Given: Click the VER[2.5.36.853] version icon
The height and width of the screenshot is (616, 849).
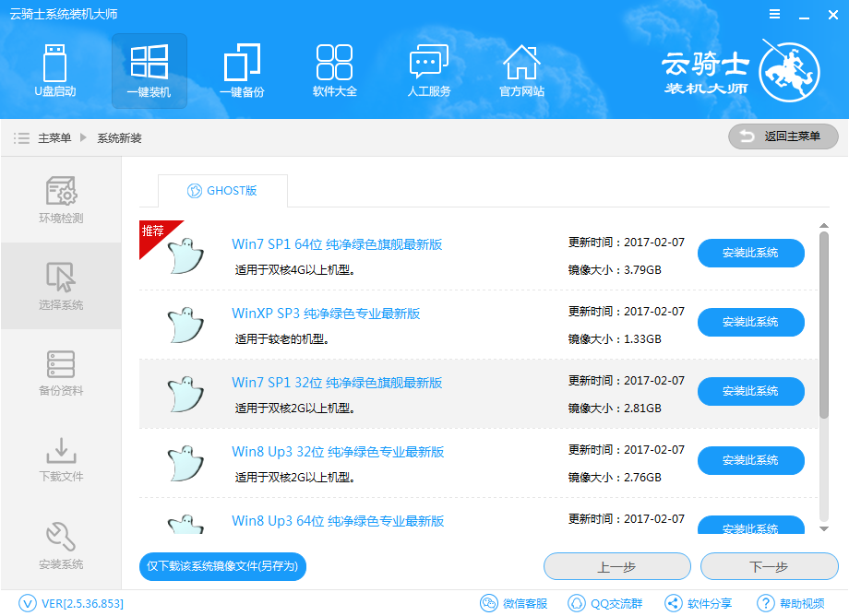Looking at the screenshot, I should 27,604.
